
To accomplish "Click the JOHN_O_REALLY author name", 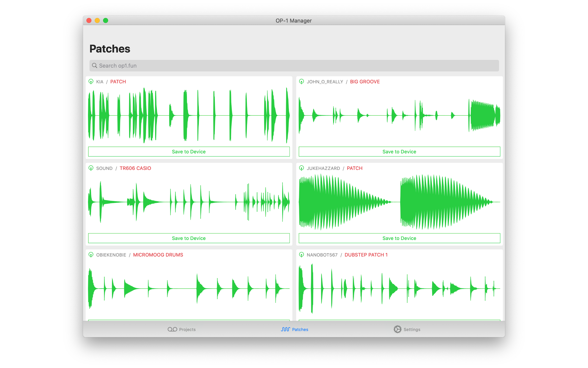I will pyautogui.click(x=325, y=82).
